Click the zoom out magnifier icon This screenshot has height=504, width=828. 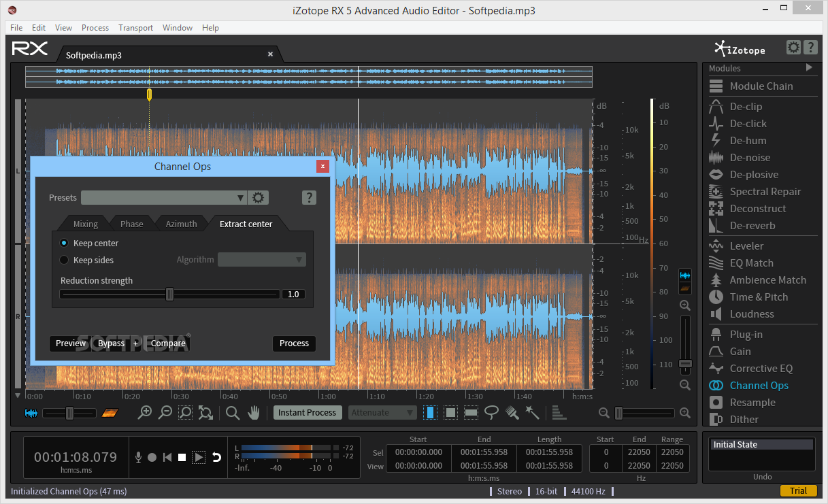coord(165,412)
